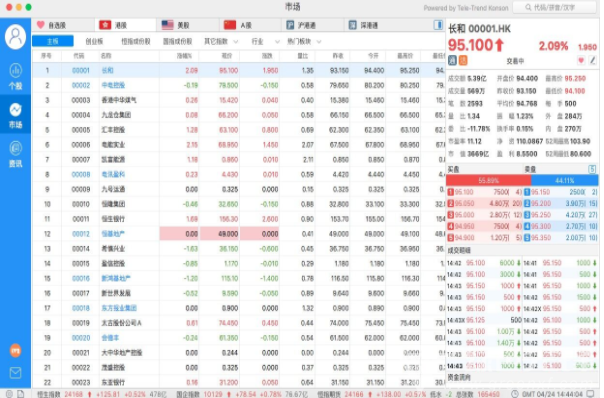Click the 国企指数 value in status bar
This screenshot has height=398, width=604.
tap(213, 394)
